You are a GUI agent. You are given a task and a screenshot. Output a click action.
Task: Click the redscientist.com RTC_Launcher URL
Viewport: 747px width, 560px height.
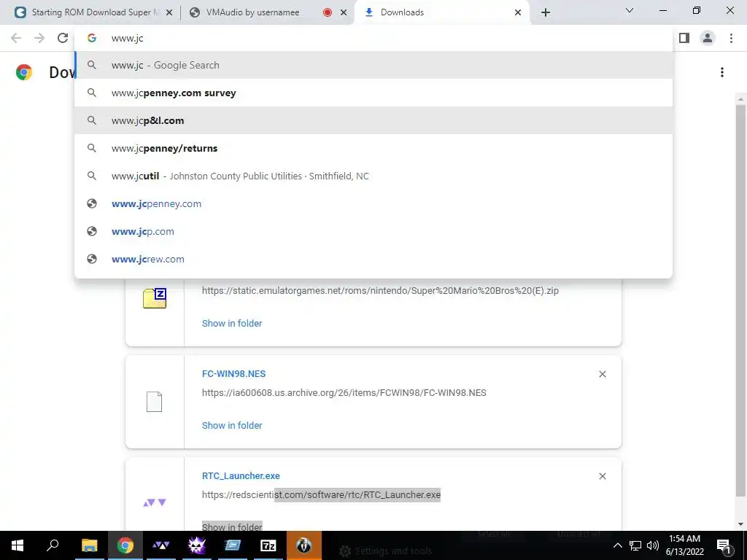tap(321, 495)
